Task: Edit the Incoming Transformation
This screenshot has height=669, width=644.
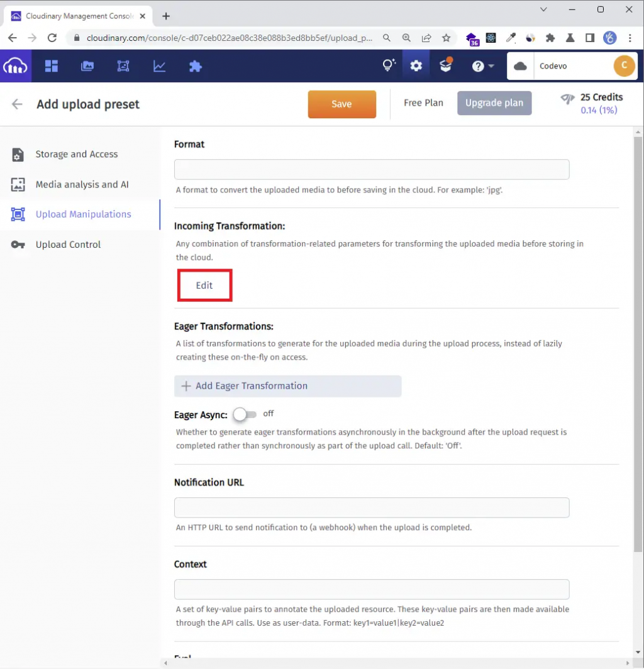Action: 204,285
